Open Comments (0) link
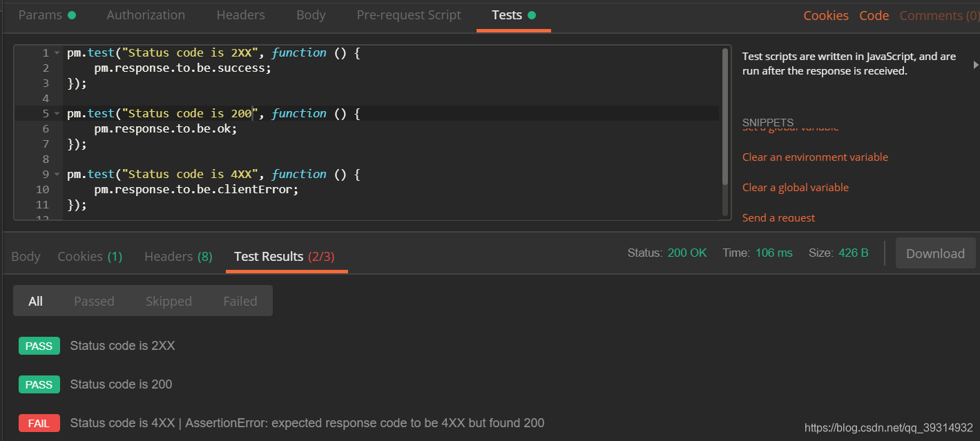Image resolution: width=980 pixels, height=441 pixels. click(x=939, y=16)
